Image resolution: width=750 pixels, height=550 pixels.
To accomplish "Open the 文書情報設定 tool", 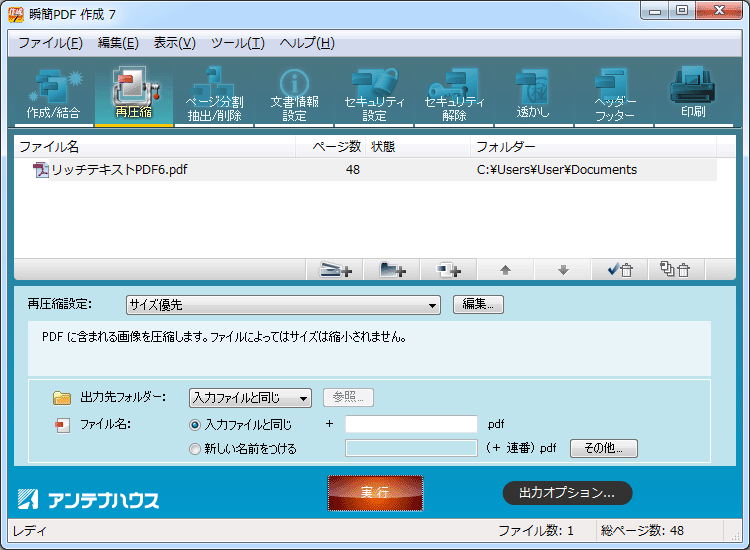I will pos(294,94).
